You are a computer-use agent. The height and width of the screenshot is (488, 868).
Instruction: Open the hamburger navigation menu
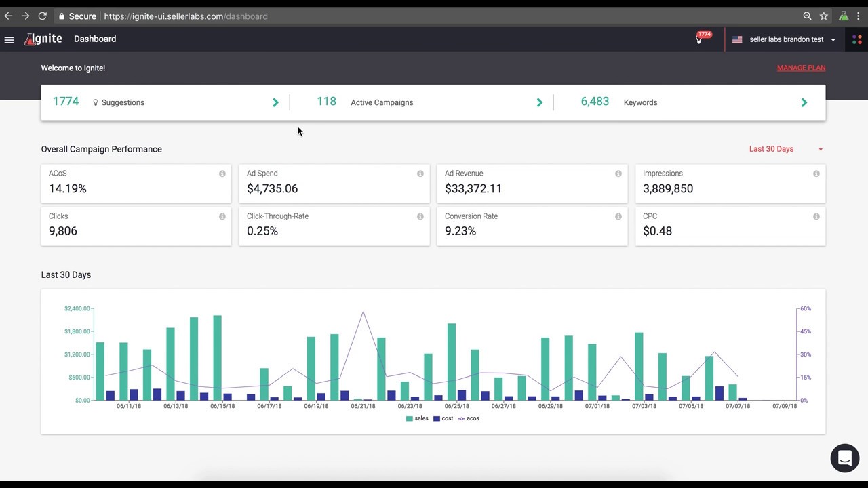(x=9, y=39)
